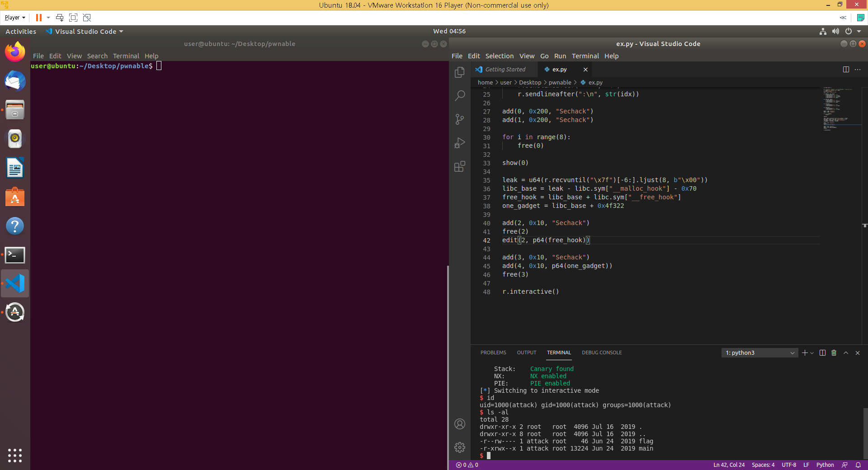Viewport: 868px width, 470px height.
Task: Launch Thunderbird Mail from the dock
Action: point(15,81)
